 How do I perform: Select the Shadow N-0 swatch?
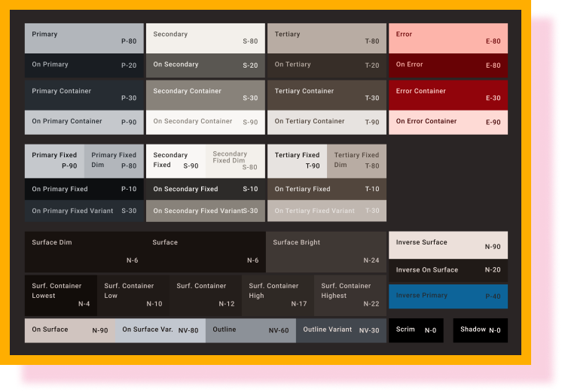tap(480, 330)
